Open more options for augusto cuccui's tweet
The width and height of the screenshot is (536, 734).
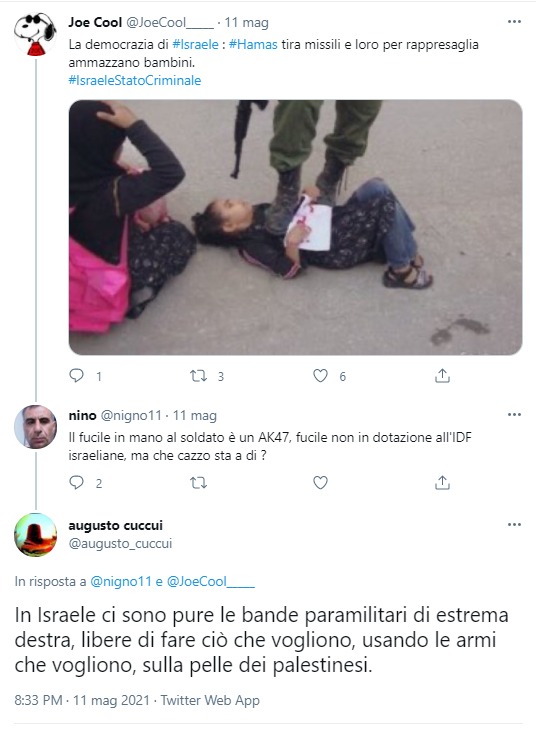514,524
